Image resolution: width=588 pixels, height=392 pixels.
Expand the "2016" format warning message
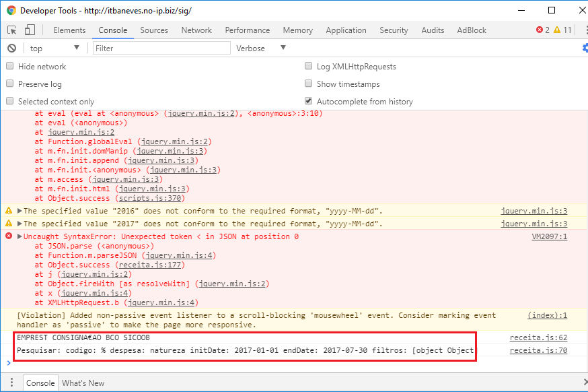click(x=20, y=211)
